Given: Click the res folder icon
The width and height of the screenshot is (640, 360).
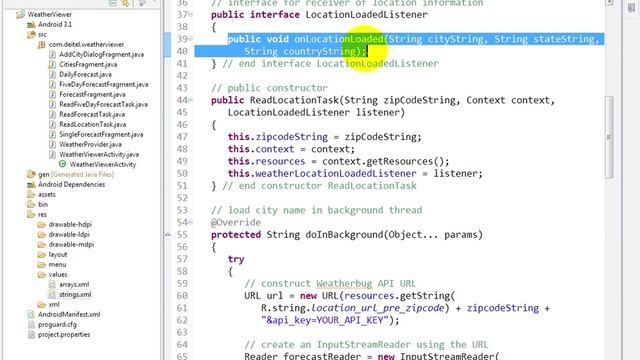Looking at the screenshot, I should click(31, 214).
